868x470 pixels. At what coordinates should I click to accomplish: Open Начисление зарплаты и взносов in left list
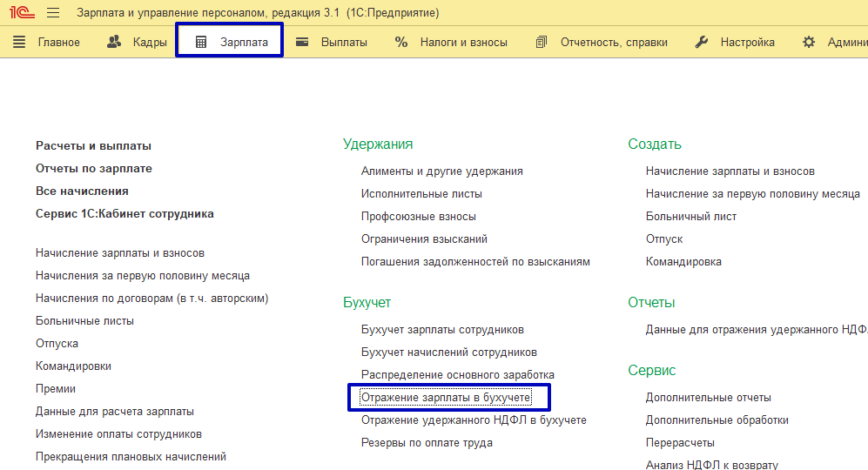[120, 253]
